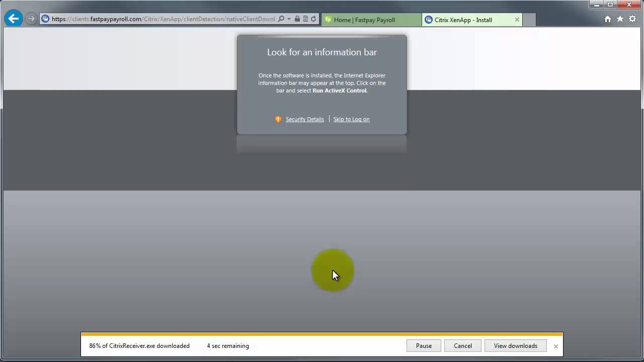Viewport: 644px width, 362px height.
Task: Go back with the browser back arrow
Action: click(x=14, y=19)
